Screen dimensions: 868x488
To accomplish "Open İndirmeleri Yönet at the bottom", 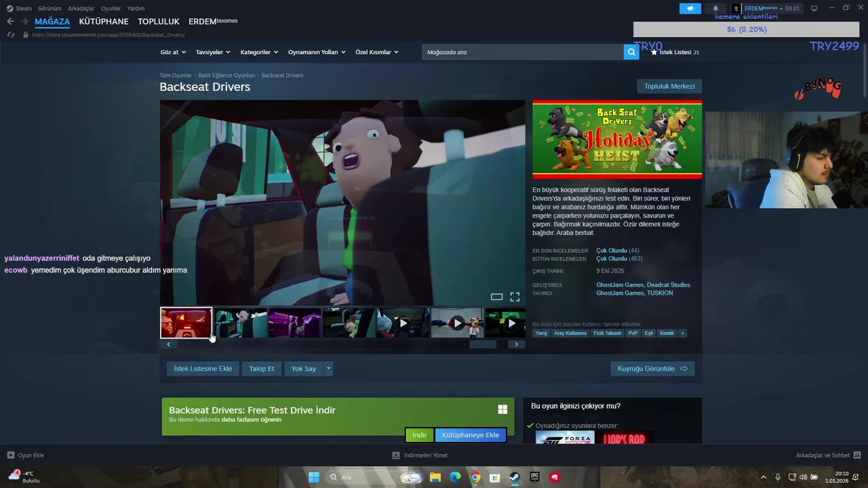I will pyautogui.click(x=420, y=455).
